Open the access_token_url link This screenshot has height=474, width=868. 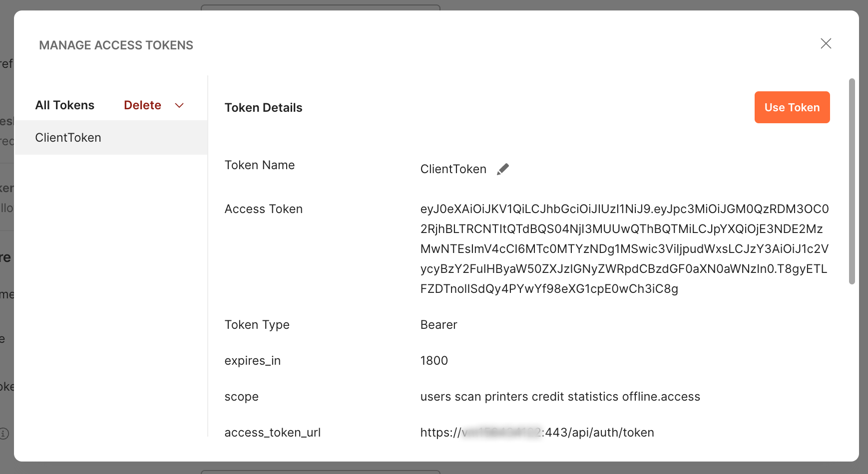click(x=537, y=433)
